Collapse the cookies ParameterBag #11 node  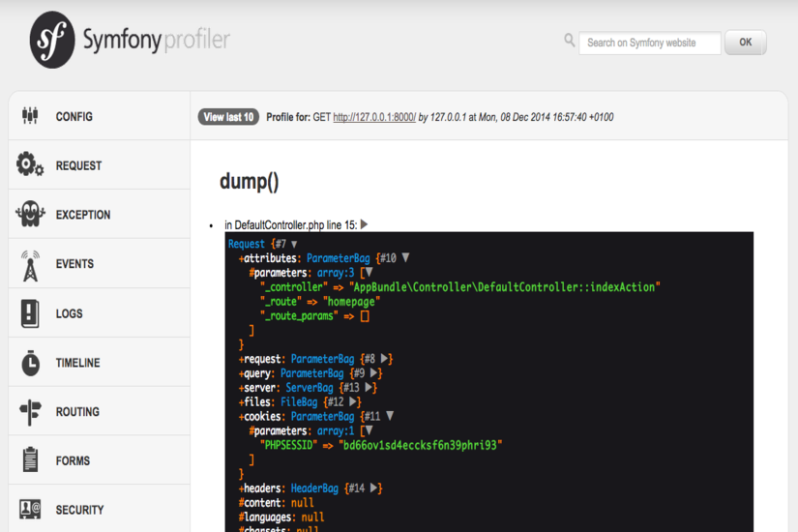[390, 415]
